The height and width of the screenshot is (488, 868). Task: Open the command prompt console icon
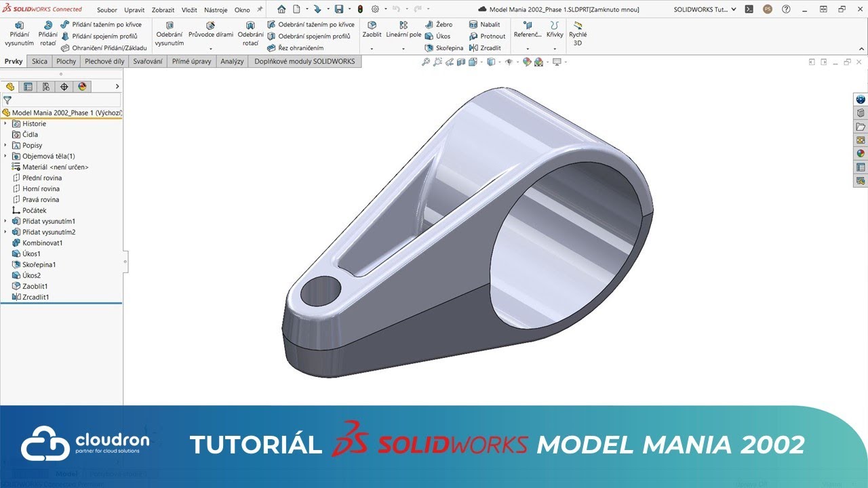coord(749,9)
